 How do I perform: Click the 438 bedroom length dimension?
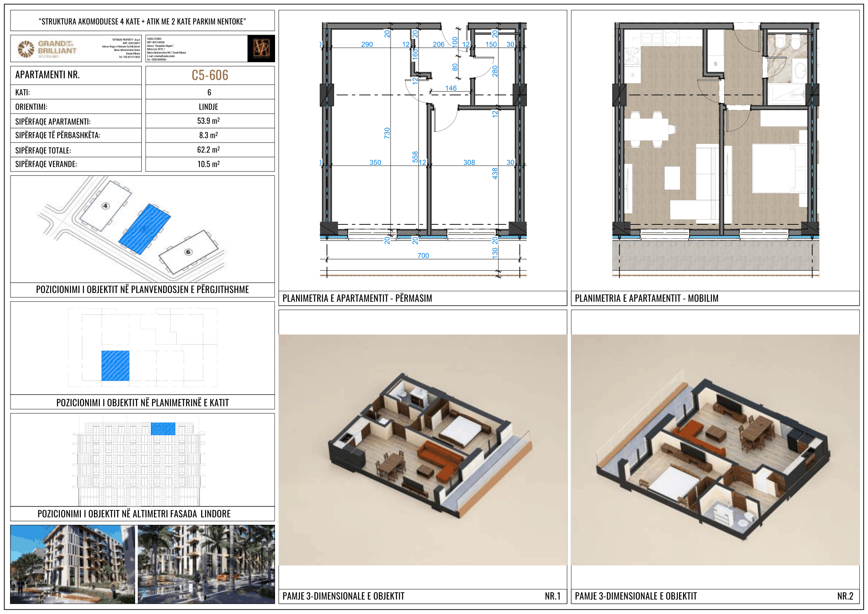(x=495, y=174)
